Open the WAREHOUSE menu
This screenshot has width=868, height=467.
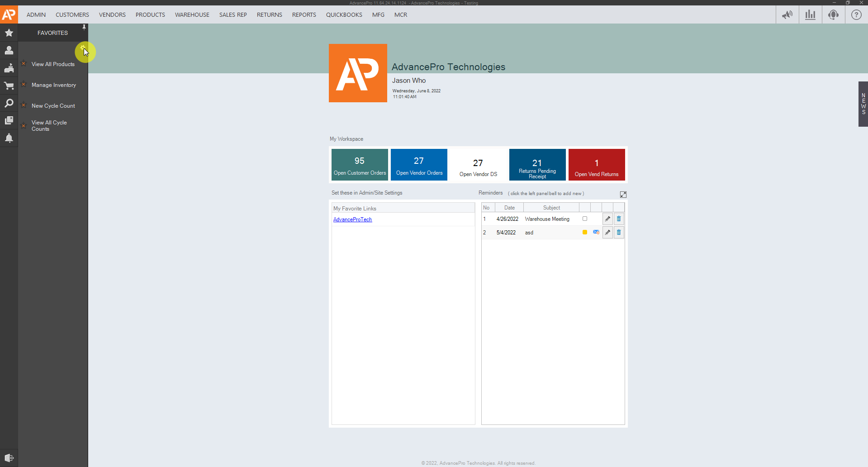point(192,15)
